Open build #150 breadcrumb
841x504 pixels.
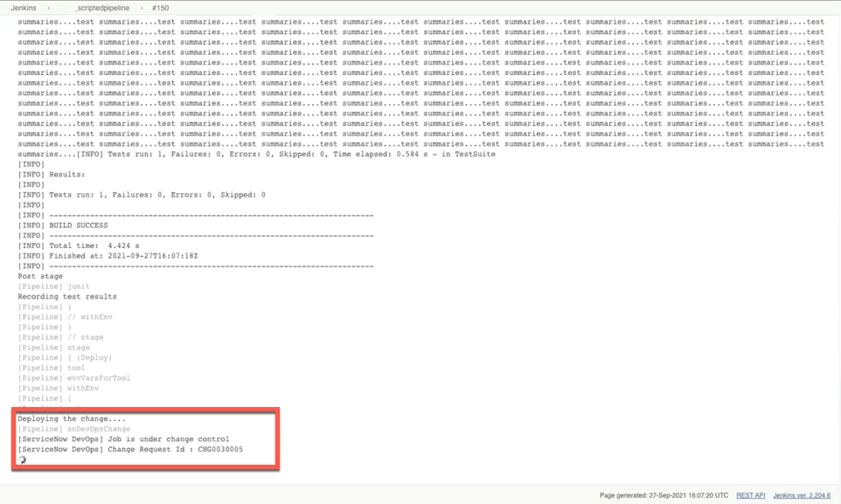(x=160, y=8)
